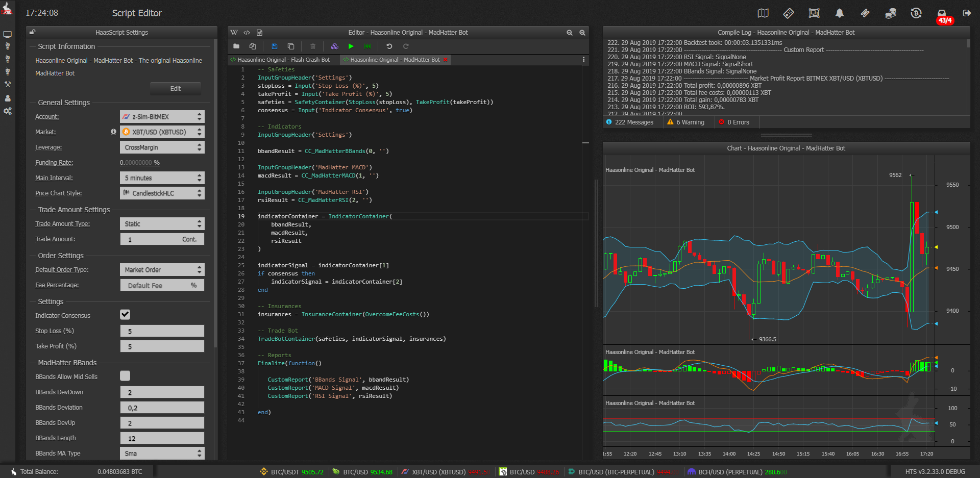Click the copy script icon

click(x=291, y=46)
